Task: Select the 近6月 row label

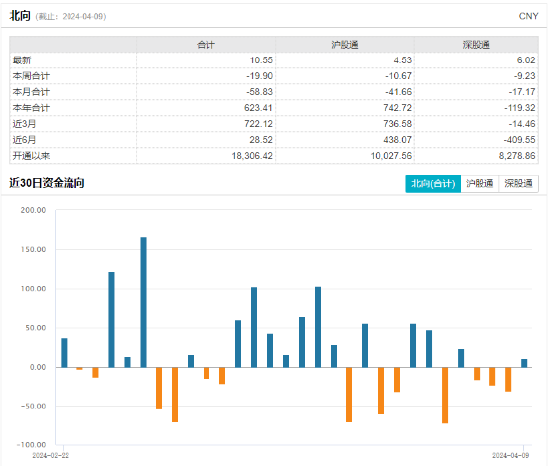Action: click(24, 140)
